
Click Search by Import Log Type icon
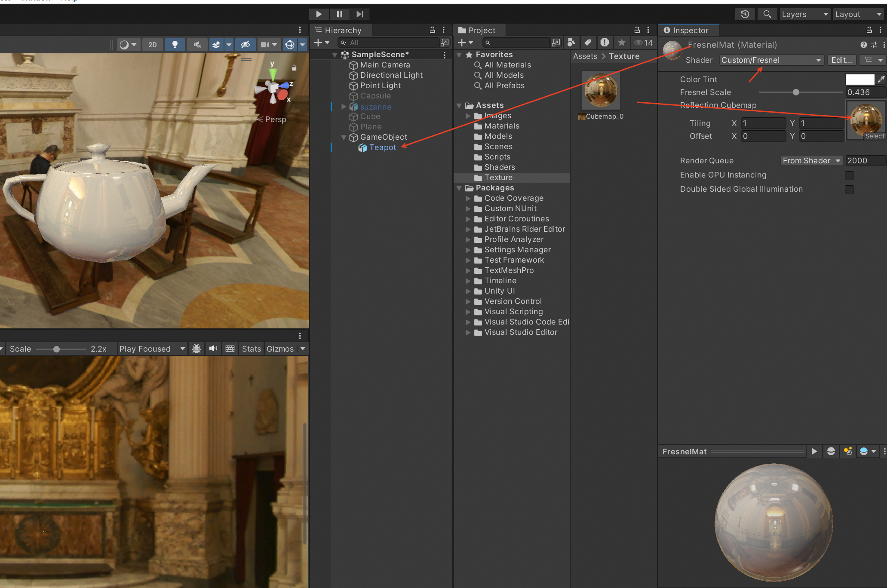pyautogui.click(x=605, y=43)
